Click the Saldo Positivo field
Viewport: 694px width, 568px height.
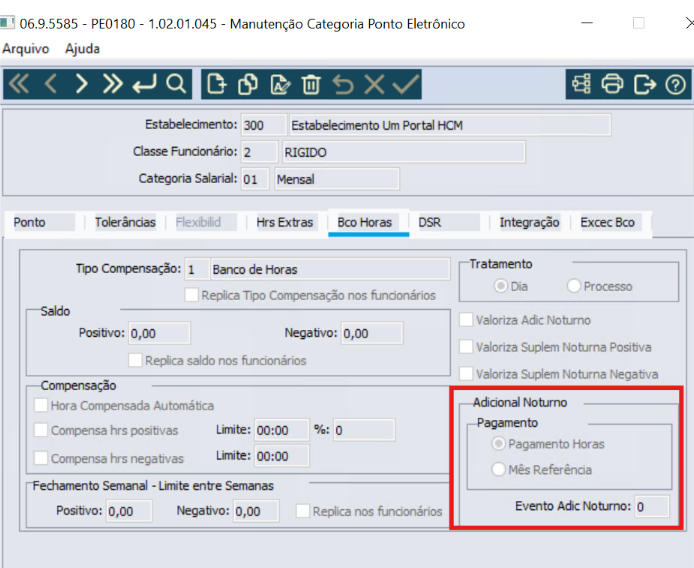159,333
